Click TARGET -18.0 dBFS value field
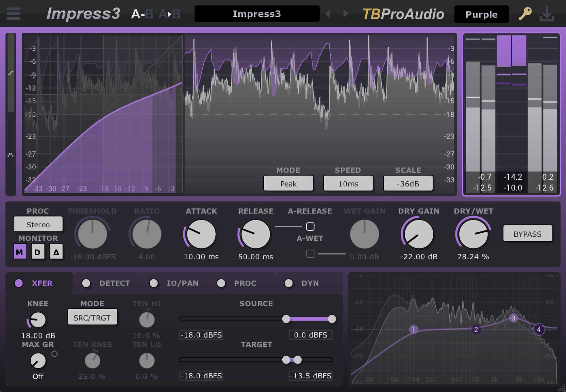 [x=201, y=376]
